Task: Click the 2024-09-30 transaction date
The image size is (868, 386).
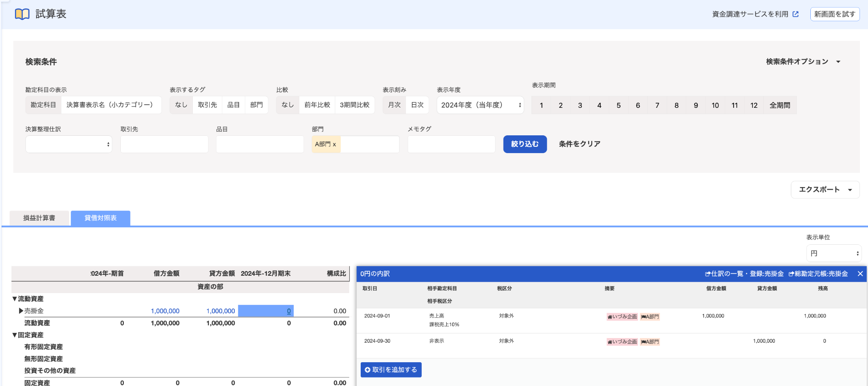Action: point(377,341)
